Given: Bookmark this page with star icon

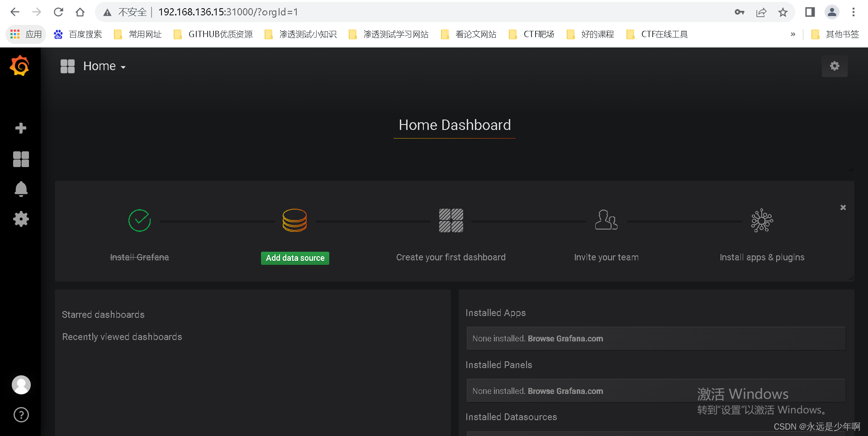Looking at the screenshot, I should point(783,12).
